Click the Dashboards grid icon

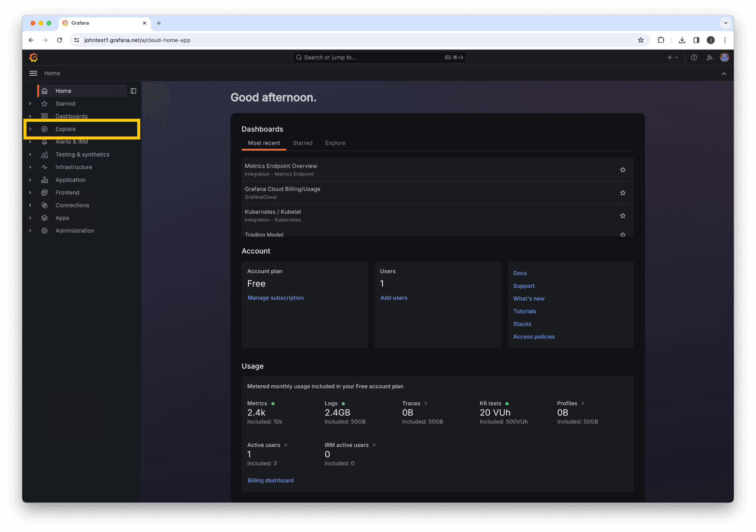coord(45,116)
